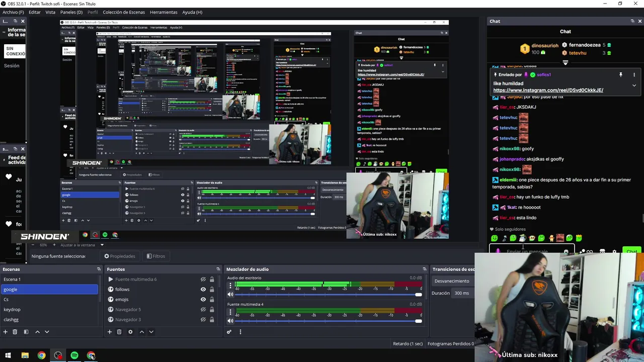The width and height of the screenshot is (644, 362).
Task: Unlock the follows source
Action: coord(212,290)
